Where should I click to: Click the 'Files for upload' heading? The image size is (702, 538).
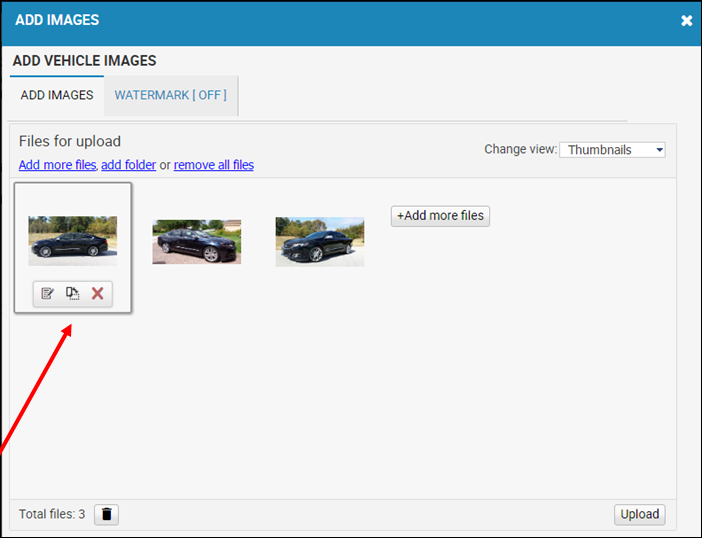[x=70, y=141]
